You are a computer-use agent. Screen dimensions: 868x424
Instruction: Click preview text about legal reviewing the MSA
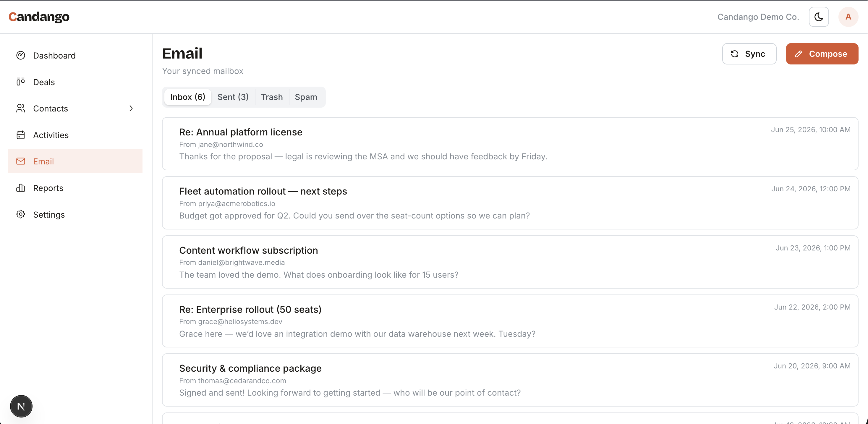pyautogui.click(x=363, y=156)
